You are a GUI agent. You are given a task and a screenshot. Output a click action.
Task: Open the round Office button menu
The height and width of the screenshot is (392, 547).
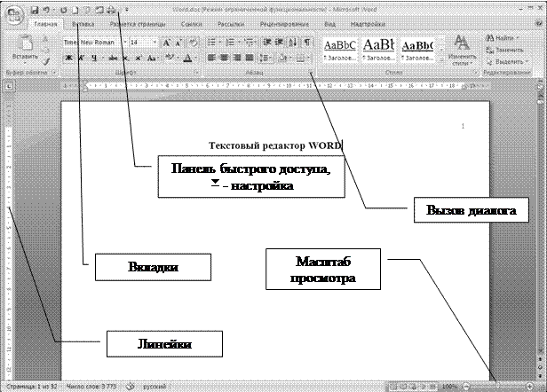14,15
